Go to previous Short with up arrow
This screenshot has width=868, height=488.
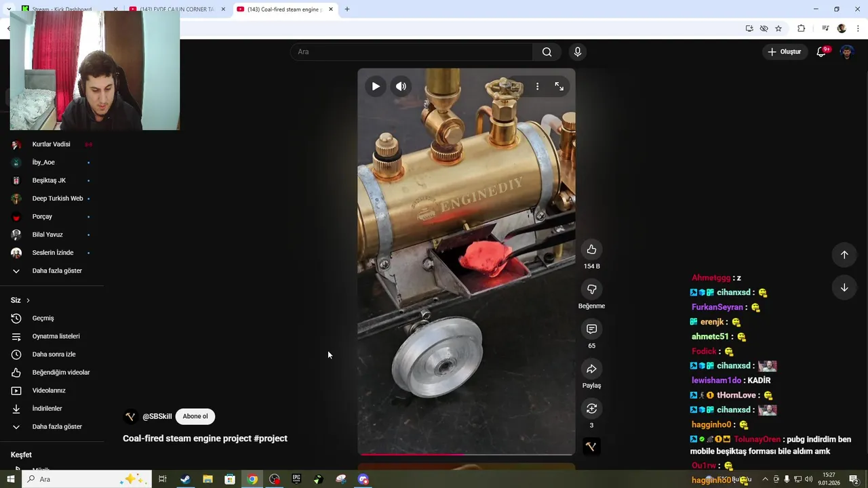click(844, 255)
